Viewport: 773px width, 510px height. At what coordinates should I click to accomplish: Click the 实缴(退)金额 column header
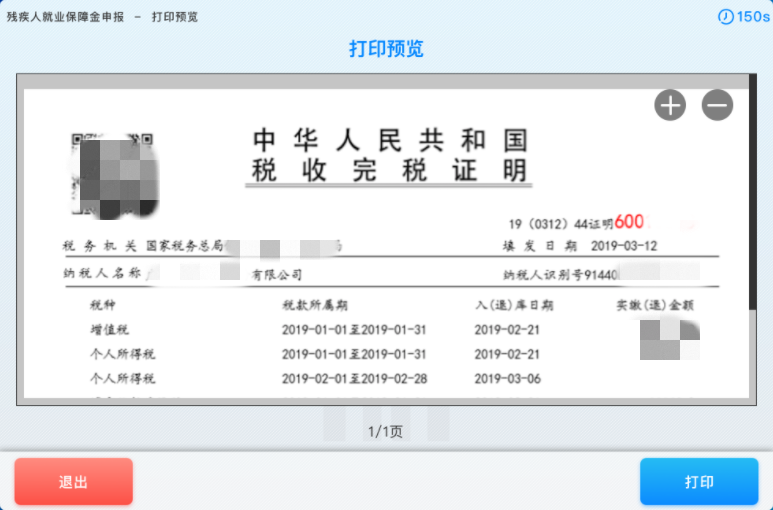pos(655,305)
